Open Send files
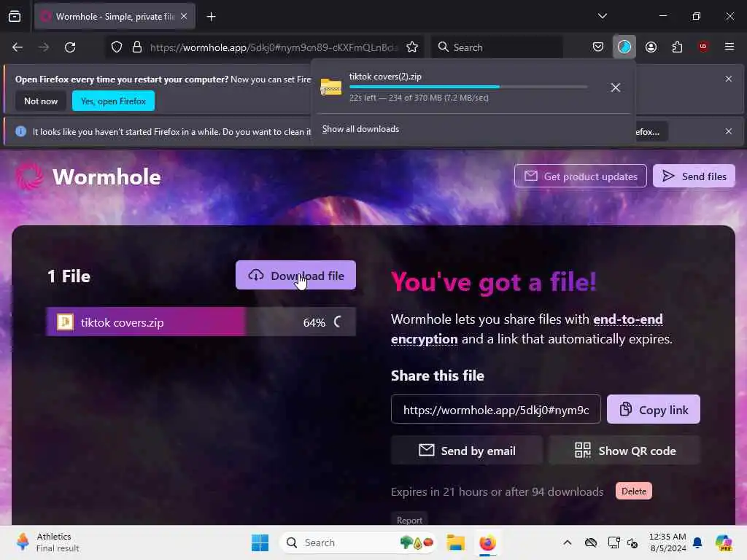 694,176
